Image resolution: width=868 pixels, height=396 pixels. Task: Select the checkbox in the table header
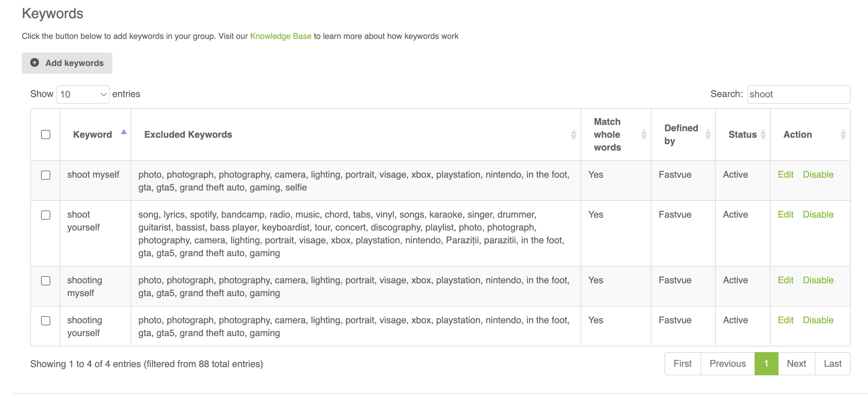coord(45,134)
